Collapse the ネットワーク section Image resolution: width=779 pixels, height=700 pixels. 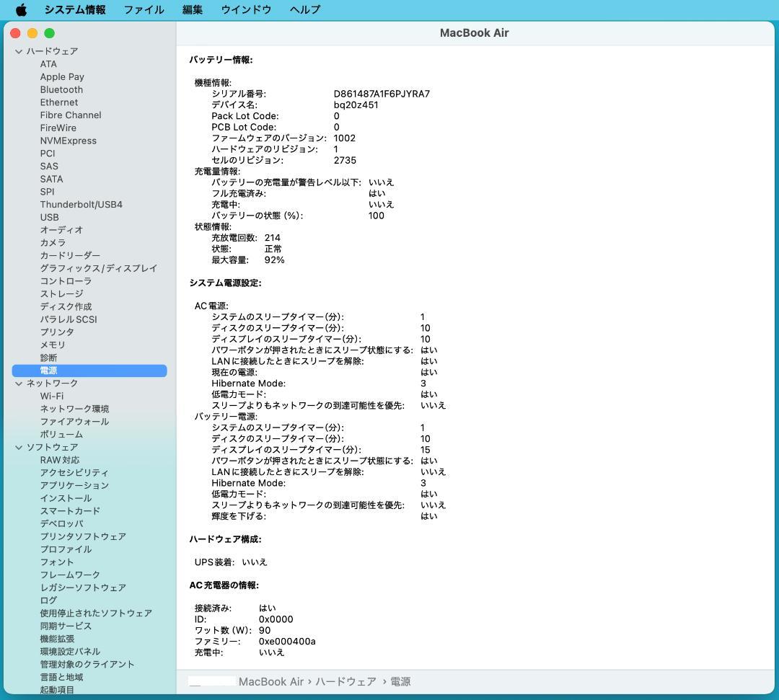pos(17,383)
